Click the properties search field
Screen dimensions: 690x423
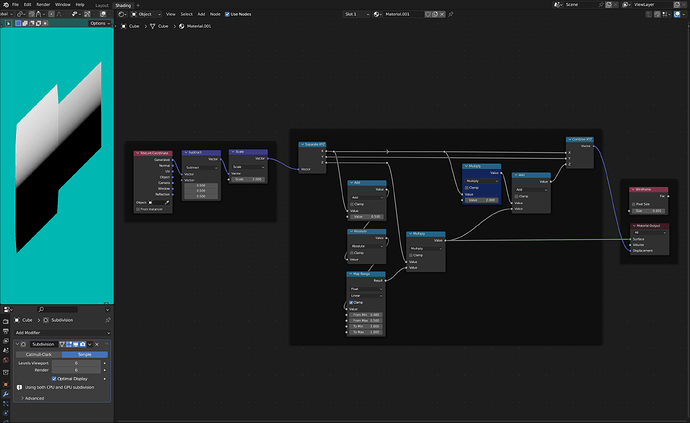[58, 309]
